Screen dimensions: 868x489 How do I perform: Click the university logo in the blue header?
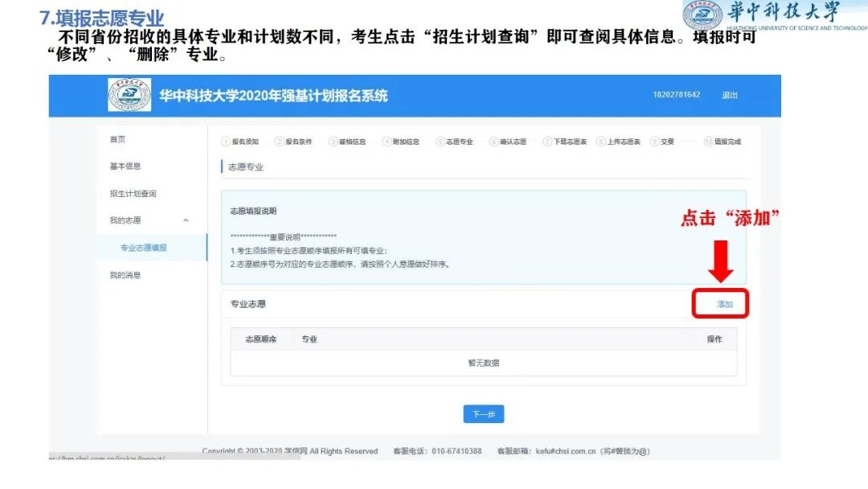click(129, 95)
